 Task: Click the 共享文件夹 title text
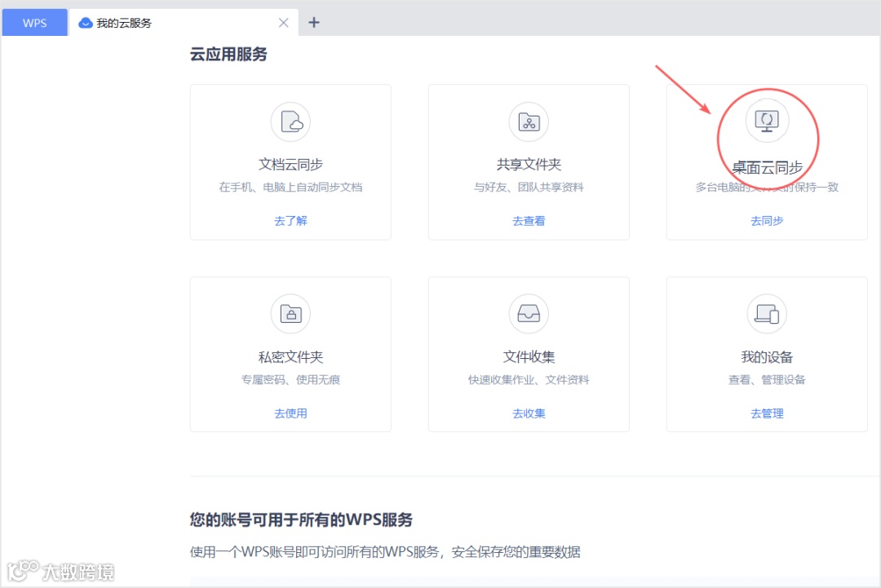coord(529,165)
